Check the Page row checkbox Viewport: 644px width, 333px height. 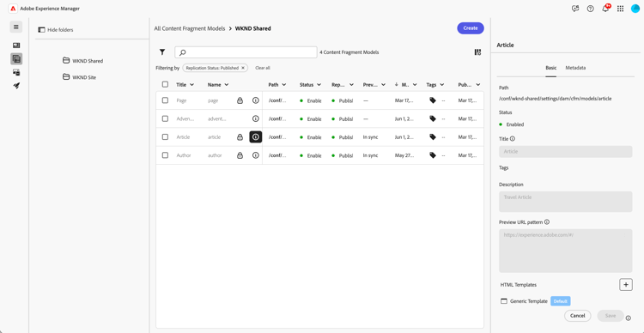pyautogui.click(x=165, y=100)
